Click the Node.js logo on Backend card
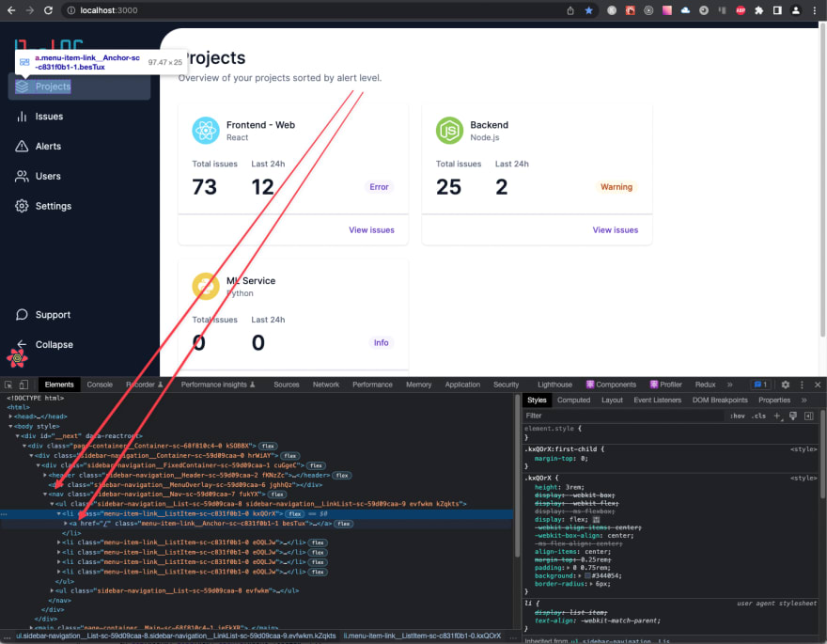The width and height of the screenshot is (827, 644). (x=449, y=131)
